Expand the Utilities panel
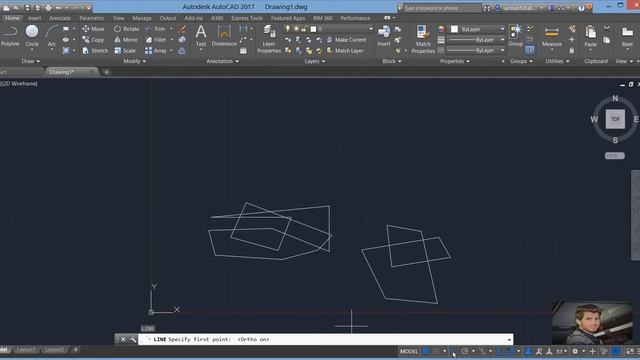Screen dimensions: 640x360 tap(557, 61)
